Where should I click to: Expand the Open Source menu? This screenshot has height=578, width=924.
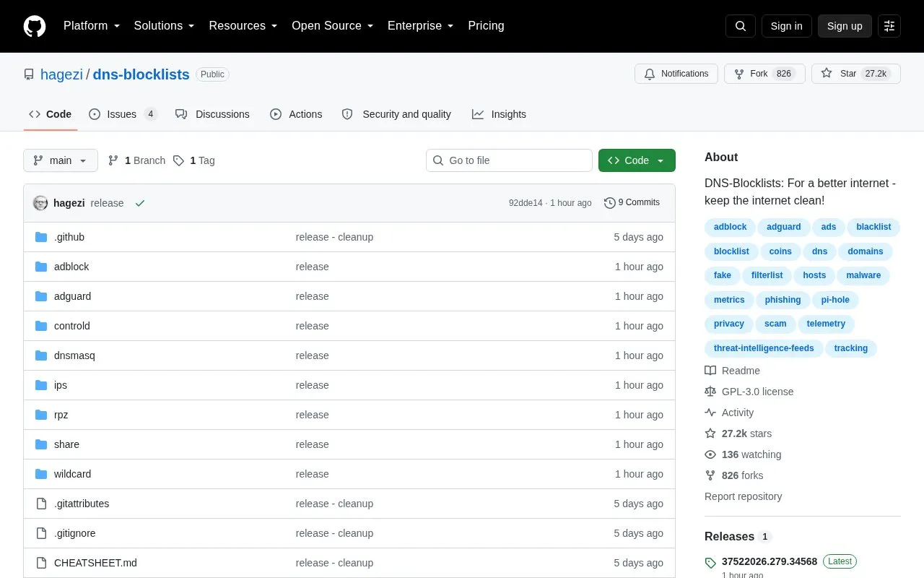pyautogui.click(x=333, y=26)
